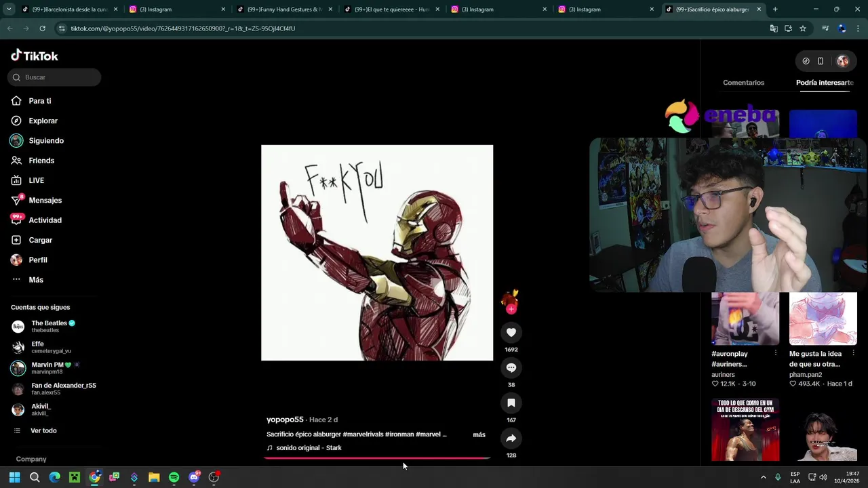The width and height of the screenshot is (868, 488).
Task: Open the profile avatar menu in TikTok header
Action: pyautogui.click(x=843, y=61)
